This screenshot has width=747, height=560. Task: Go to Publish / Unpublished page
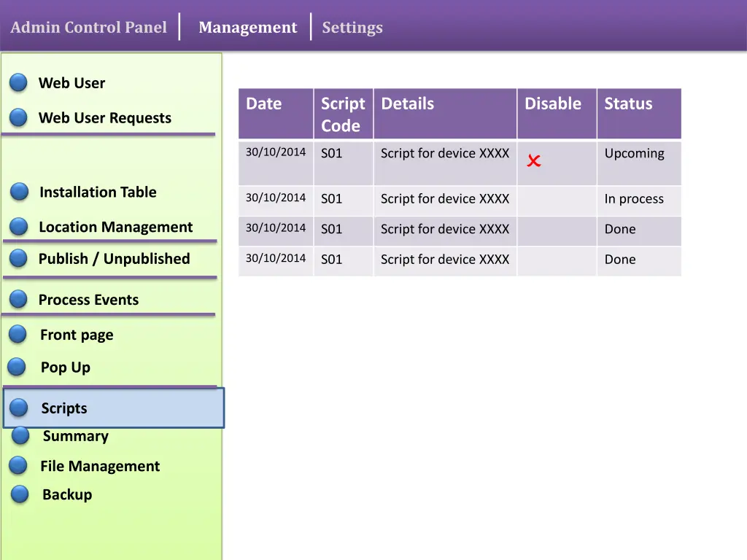coord(114,259)
